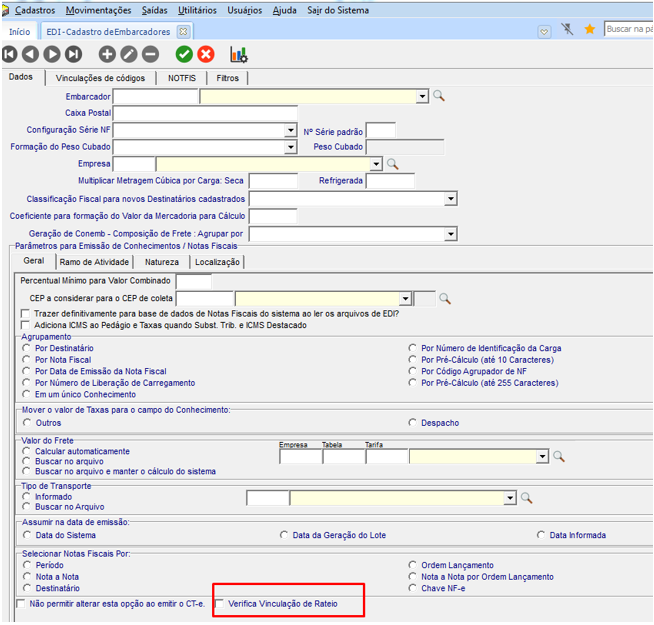Click the edit record pencil icon
The image size is (654, 625).
(129, 54)
